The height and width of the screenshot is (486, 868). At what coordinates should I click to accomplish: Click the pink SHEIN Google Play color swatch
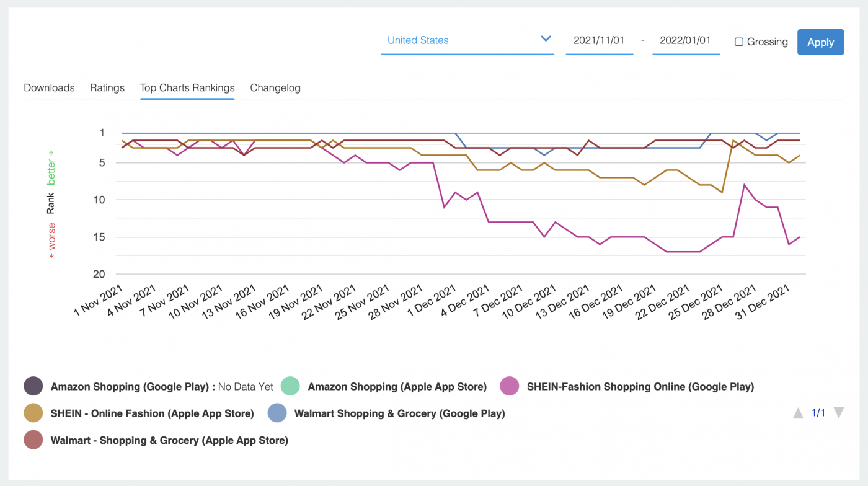point(508,386)
